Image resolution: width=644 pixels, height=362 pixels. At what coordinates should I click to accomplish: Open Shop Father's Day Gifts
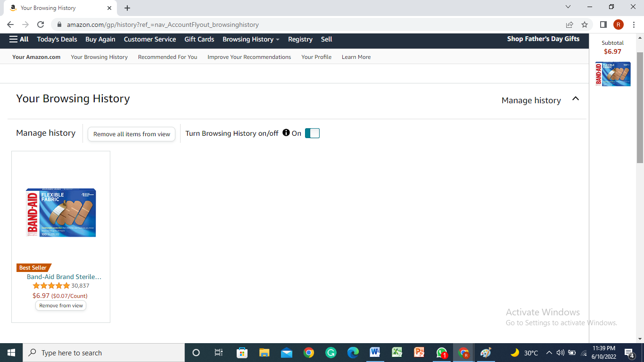[543, 39]
